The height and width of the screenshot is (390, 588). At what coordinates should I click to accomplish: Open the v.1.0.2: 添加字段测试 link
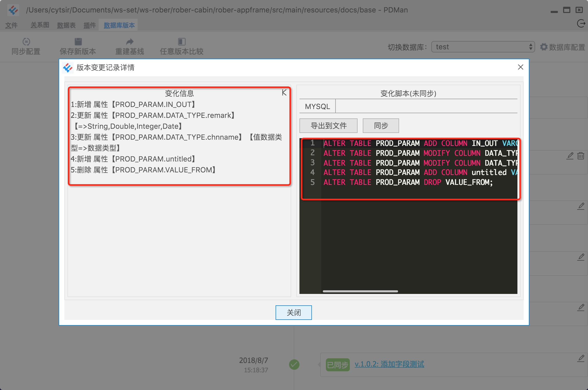point(389,364)
